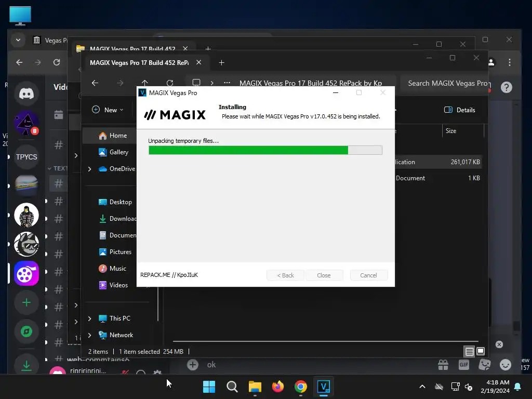Open New menu in File Explorer
This screenshot has width=532, height=399.
pos(108,110)
